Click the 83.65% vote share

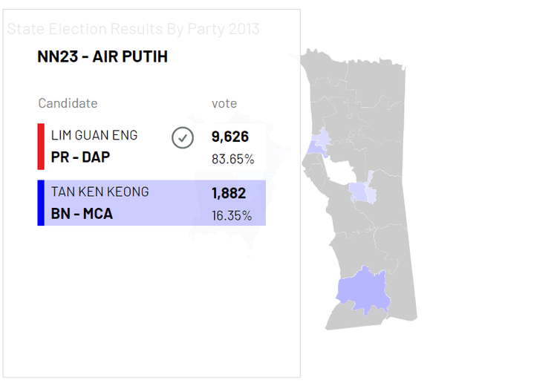point(232,159)
